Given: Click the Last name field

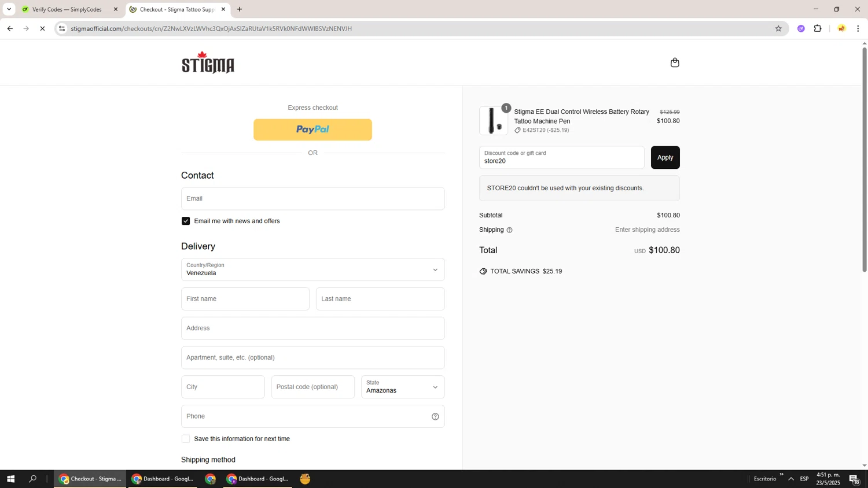Looking at the screenshot, I should tap(380, 299).
